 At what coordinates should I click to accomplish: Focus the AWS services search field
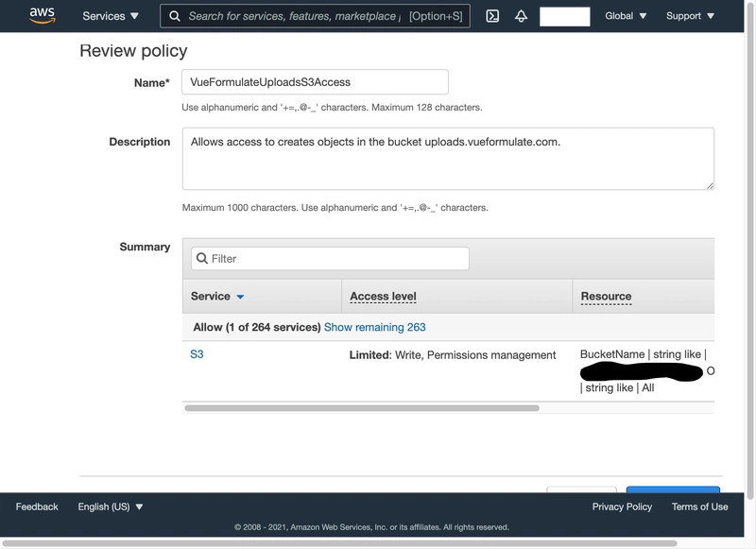tap(315, 16)
